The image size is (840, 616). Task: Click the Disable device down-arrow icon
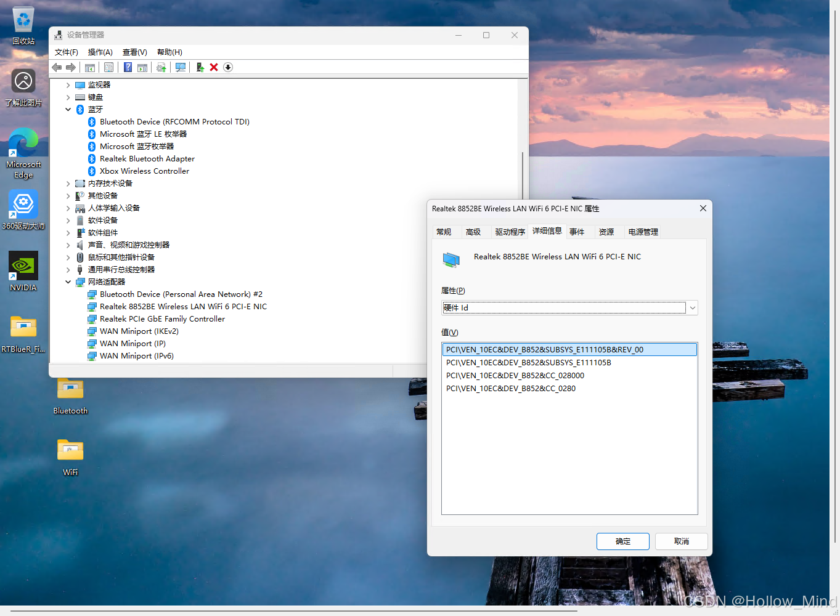(227, 67)
